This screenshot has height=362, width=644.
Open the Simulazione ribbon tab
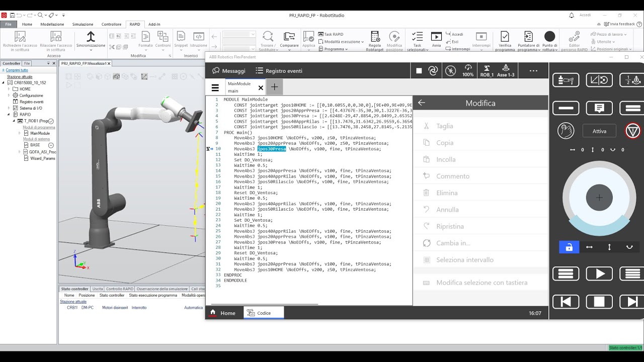coord(83,24)
